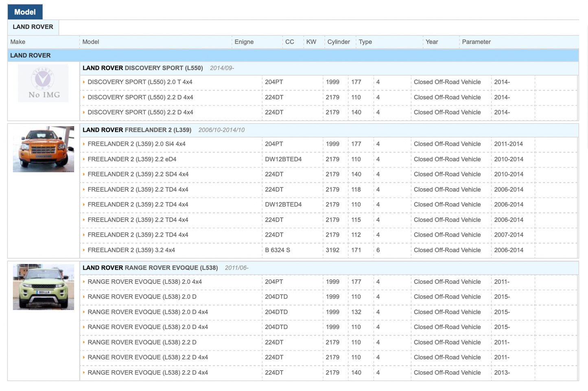This screenshot has width=588, height=391.
Task: Click the 2011/06- date on Evoque heading
Action: 237,268
